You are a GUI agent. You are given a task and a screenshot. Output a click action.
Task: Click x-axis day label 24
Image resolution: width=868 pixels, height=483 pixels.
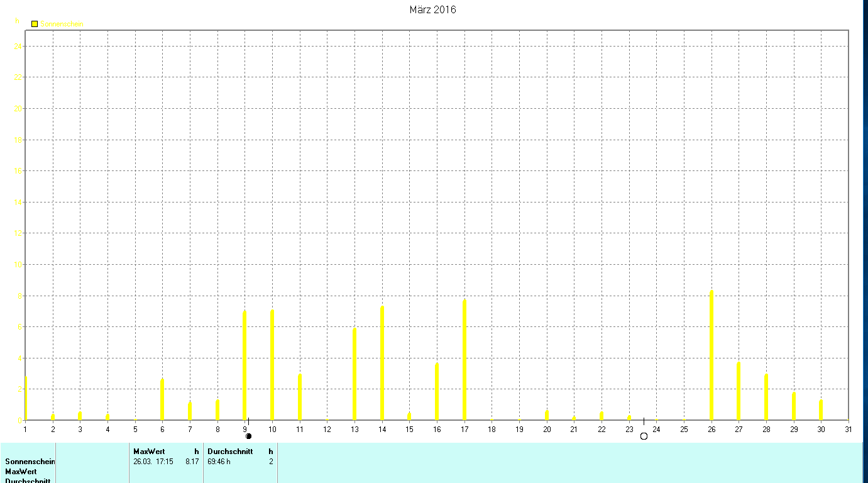click(x=656, y=430)
